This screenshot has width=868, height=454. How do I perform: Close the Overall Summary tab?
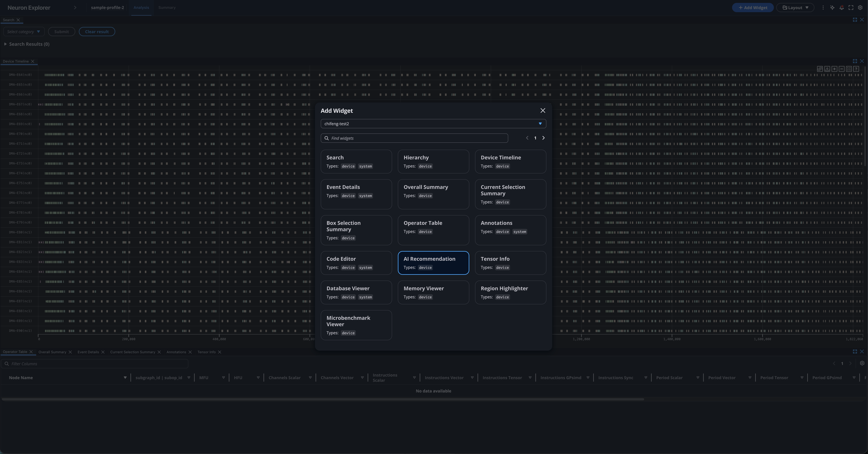(x=70, y=352)
